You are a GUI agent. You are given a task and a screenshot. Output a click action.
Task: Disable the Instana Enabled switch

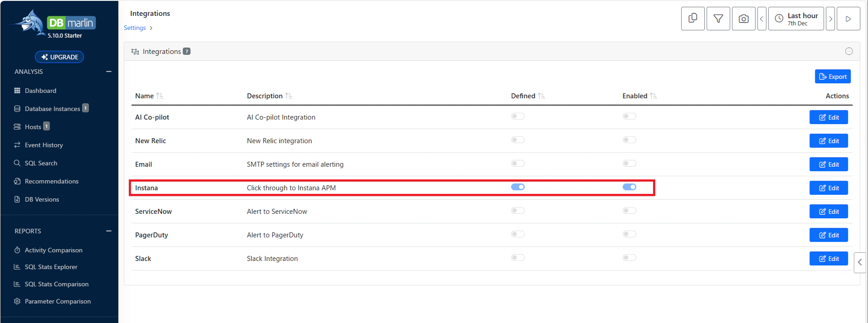coord(629,187)
